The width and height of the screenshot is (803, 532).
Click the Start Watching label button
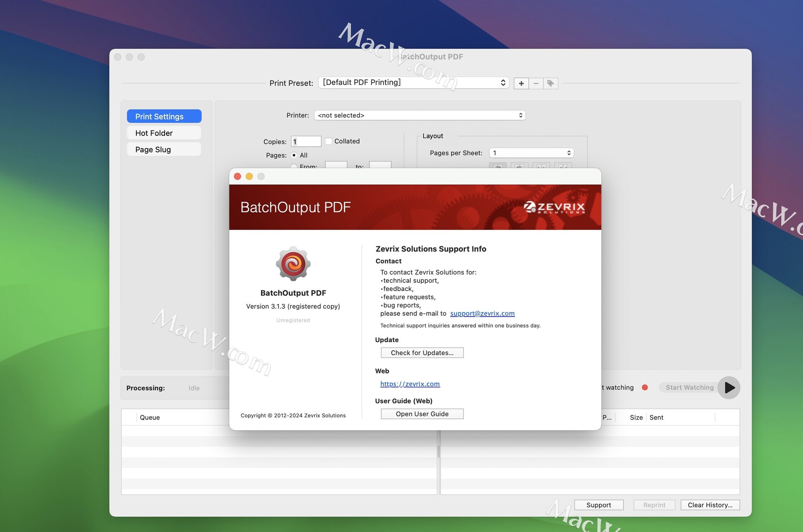click(x=690, y=388)
